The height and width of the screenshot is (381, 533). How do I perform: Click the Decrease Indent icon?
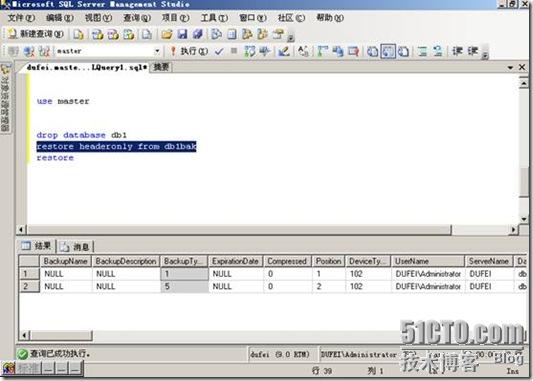(457, 51)
